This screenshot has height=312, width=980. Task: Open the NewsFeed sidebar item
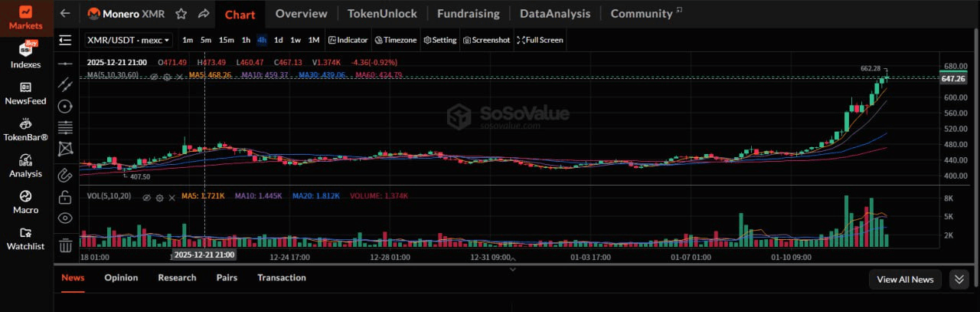click(26, 93)
